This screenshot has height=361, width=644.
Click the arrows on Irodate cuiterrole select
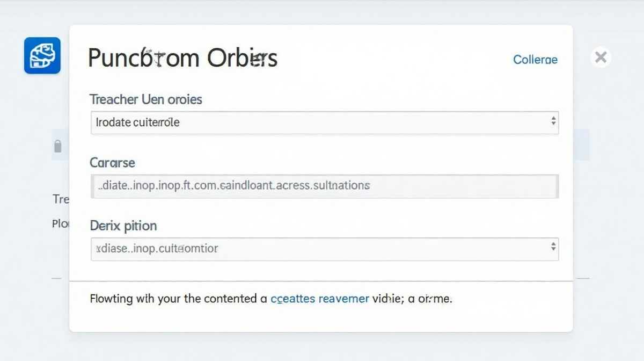[x=553, y=122]
